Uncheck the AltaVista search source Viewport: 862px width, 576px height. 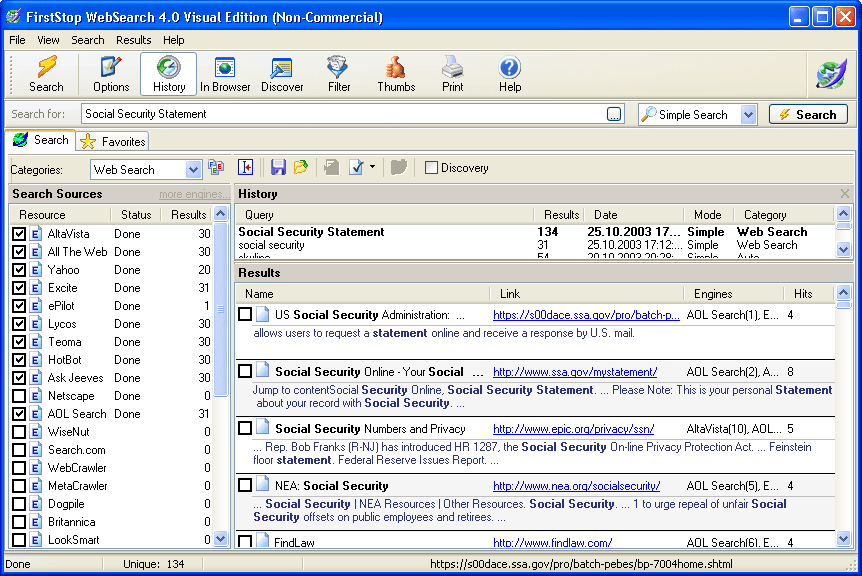tap(19, 234)
